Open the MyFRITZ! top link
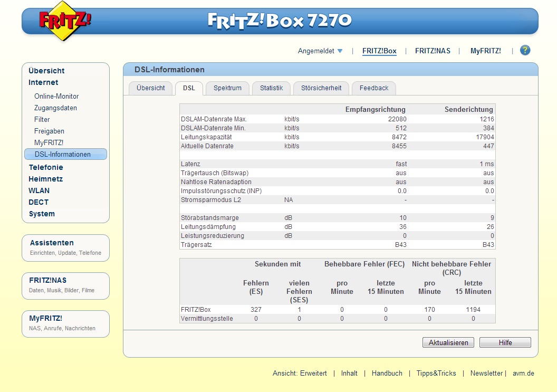This screenshot has width=557, height=392. point(485,51)
